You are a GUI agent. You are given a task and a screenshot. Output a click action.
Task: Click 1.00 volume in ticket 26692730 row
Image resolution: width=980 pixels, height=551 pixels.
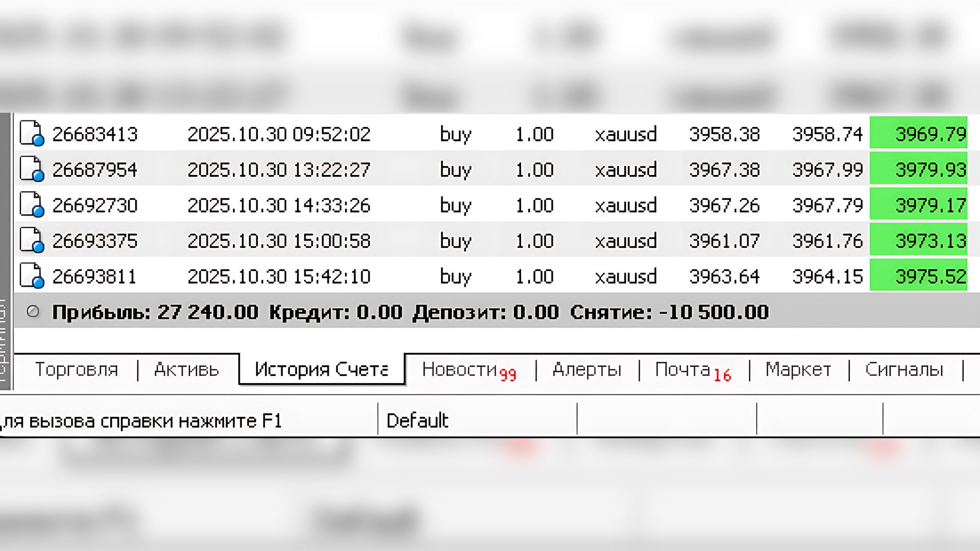534,206
